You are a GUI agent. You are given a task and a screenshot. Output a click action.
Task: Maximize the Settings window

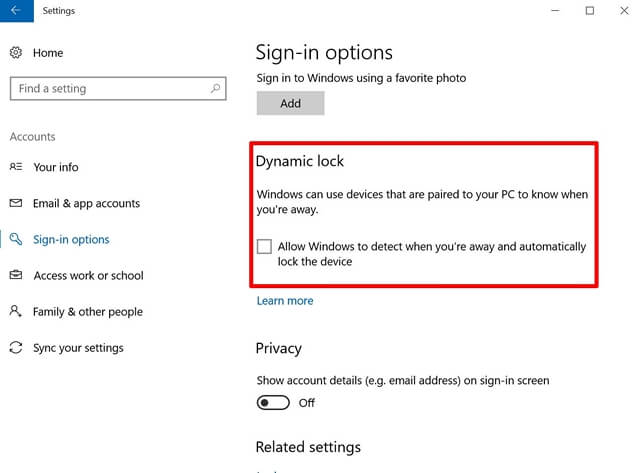pos(590,11)
